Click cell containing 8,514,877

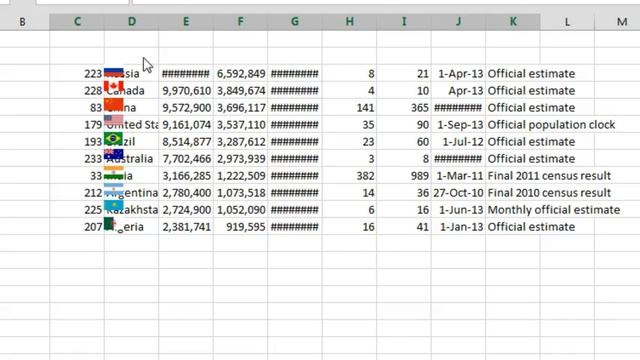pyautogui.click(x=186, y=142)
